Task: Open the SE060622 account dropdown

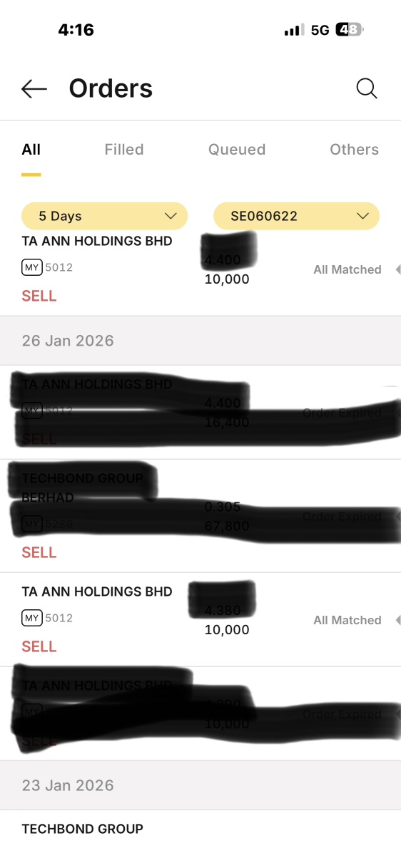Action: [296, 216]
